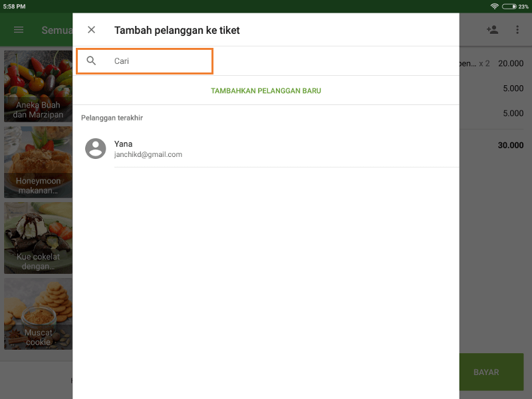This screenshot has height=399, width=532.
Task: Click the X to close the dialog
Action: click(x=91, y=29)
